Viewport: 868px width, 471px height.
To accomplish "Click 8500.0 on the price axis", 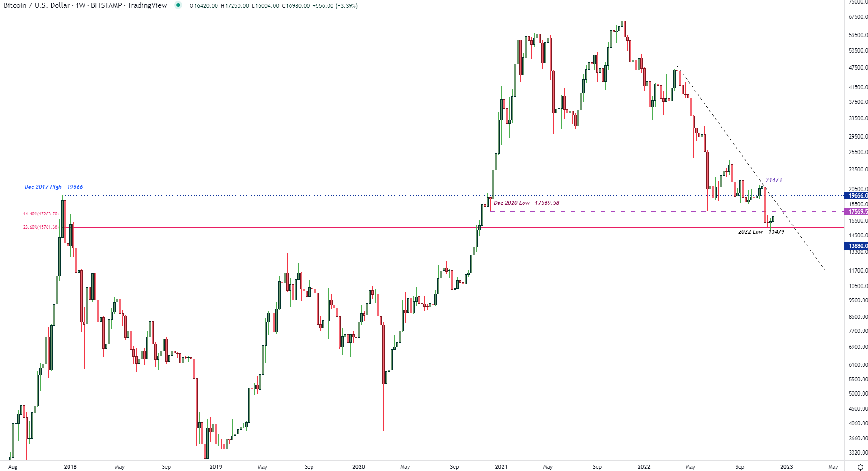I will coord(858,316).
